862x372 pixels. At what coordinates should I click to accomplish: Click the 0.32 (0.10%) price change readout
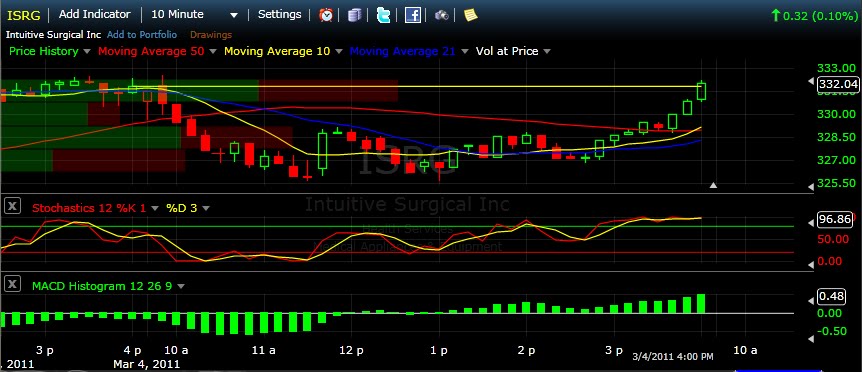point(814,16)
